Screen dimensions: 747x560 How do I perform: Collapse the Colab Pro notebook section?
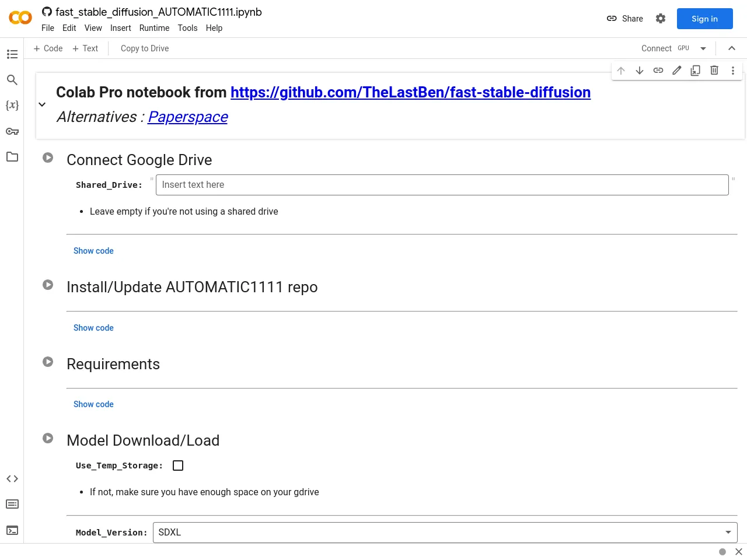(42, 104)
